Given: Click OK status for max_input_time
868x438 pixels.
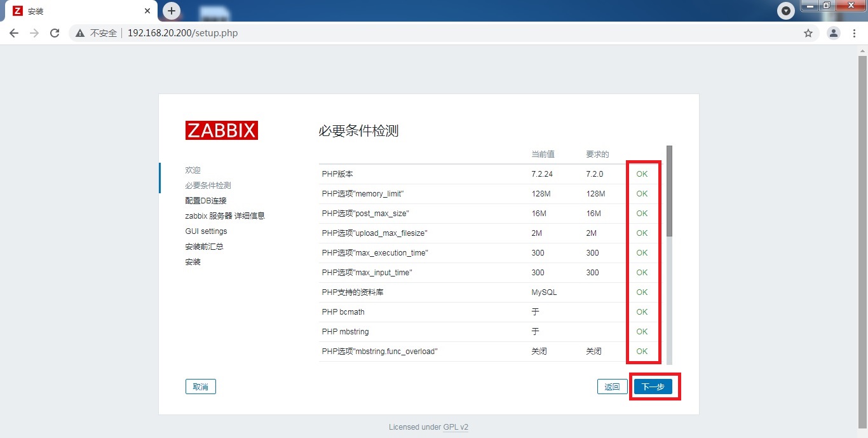Looking at the screenshot, I should [642, 273].
